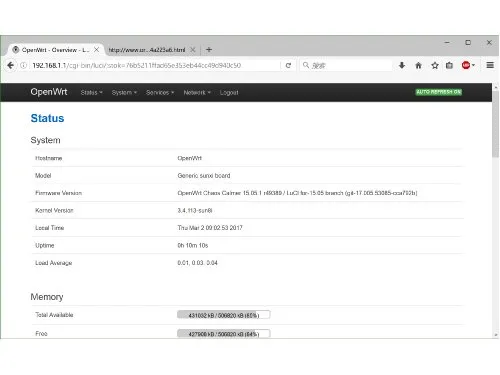Viewport: 500px width, 375px height.
Task: Click the Total Available label
Action: tap(54, 315)
